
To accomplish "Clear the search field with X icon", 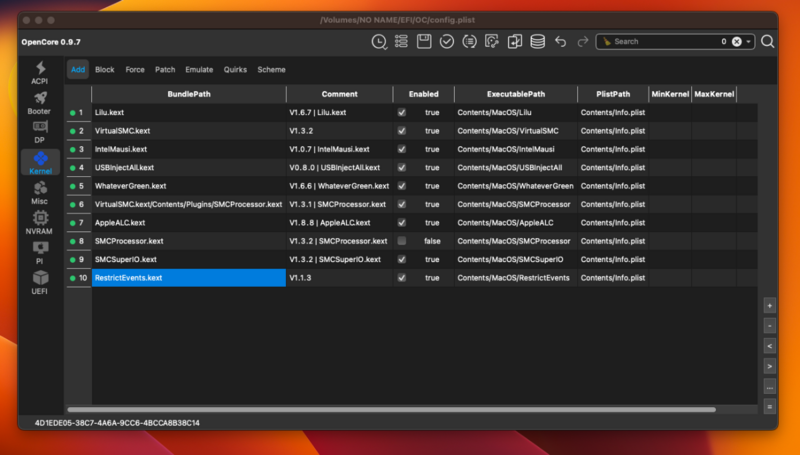I will [x=736, y=42].
